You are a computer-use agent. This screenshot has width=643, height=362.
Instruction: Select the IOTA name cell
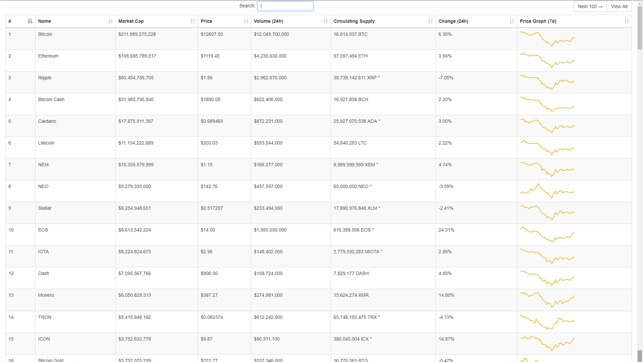(75, 256)
